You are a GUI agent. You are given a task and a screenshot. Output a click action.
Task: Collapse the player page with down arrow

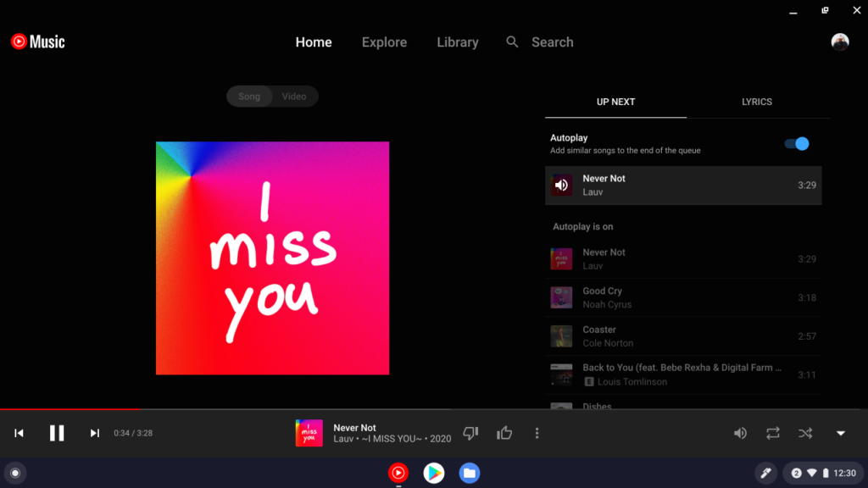[841, 433]
